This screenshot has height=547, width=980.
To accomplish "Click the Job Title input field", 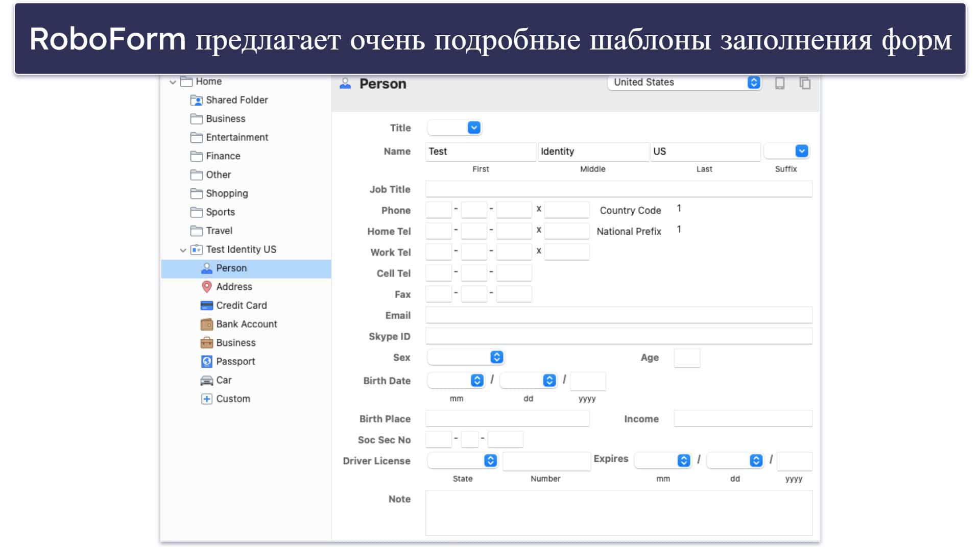I will [618, 189].
